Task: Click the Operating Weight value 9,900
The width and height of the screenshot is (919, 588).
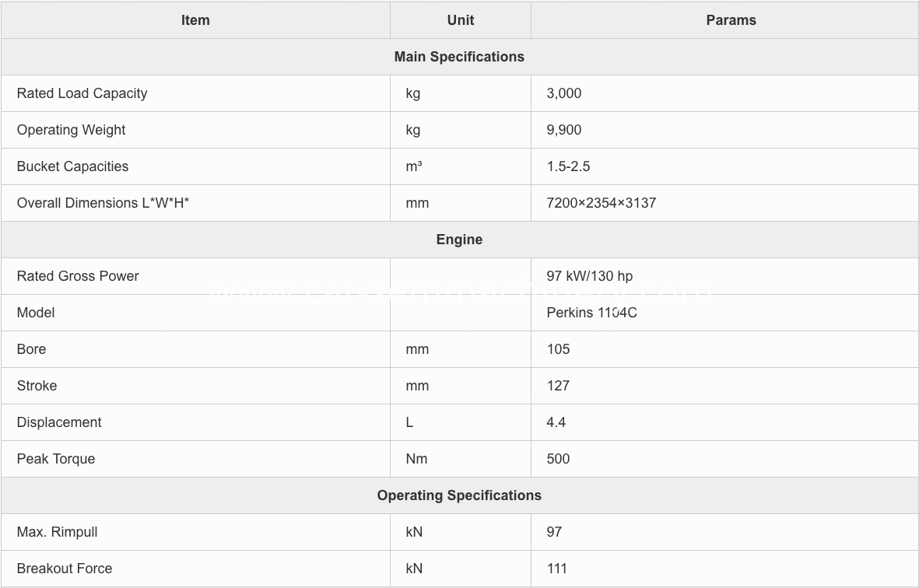Action: pos(564,130)
